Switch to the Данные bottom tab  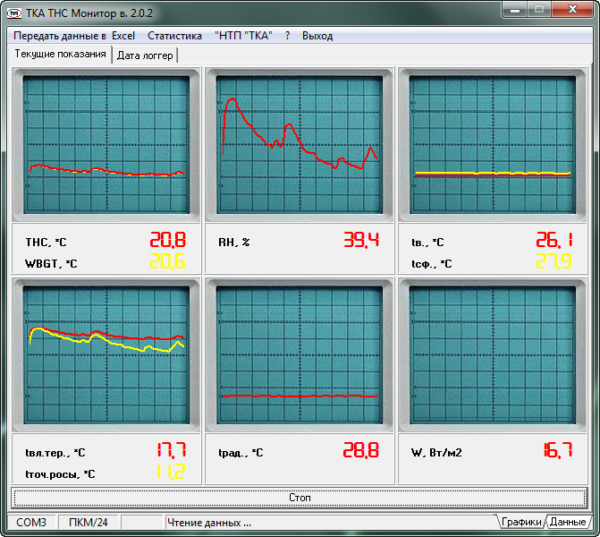568,522
